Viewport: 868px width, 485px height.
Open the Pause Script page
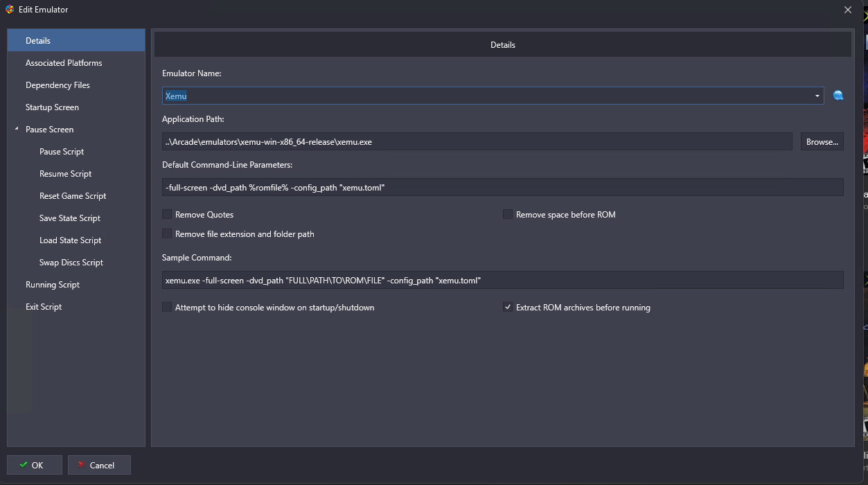tap(76, 152)
